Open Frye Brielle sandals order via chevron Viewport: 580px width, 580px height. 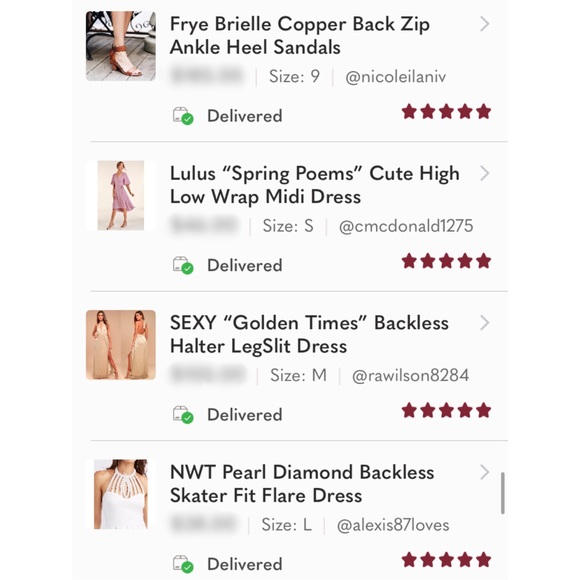tap(485, 24)
